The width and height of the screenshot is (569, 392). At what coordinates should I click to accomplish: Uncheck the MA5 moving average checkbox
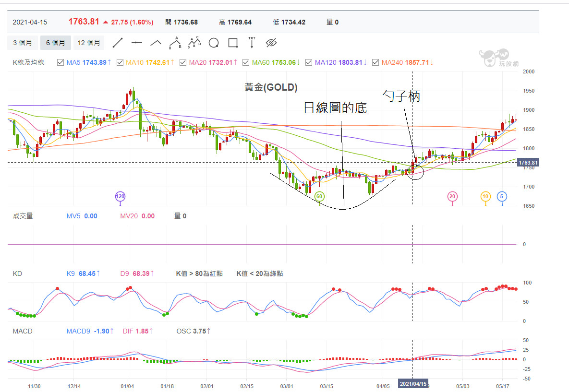point(61,62)
